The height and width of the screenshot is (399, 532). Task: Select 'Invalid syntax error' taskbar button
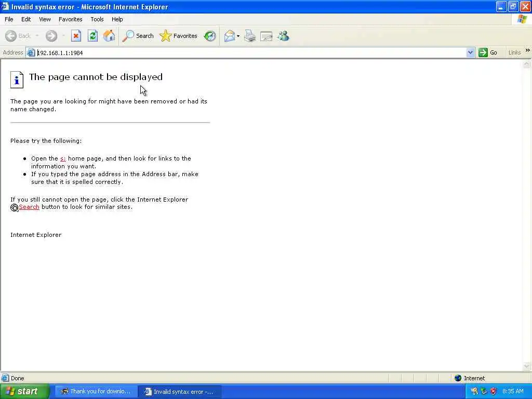click(180, 392)
